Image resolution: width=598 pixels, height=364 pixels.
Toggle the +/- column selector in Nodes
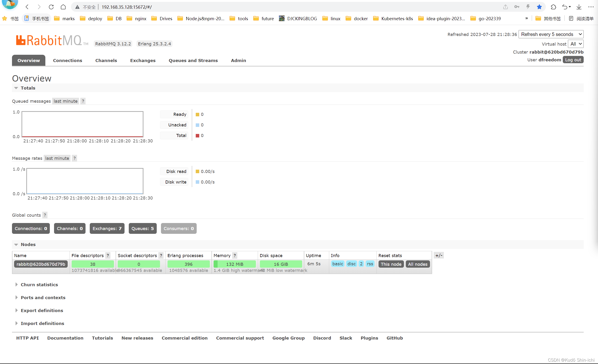(438, 255)
